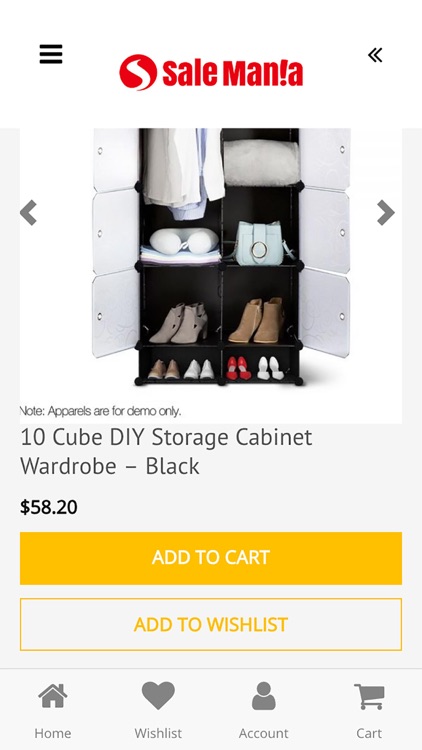
Task: Tap the double-chevron back icon
Action: (375, 55)
